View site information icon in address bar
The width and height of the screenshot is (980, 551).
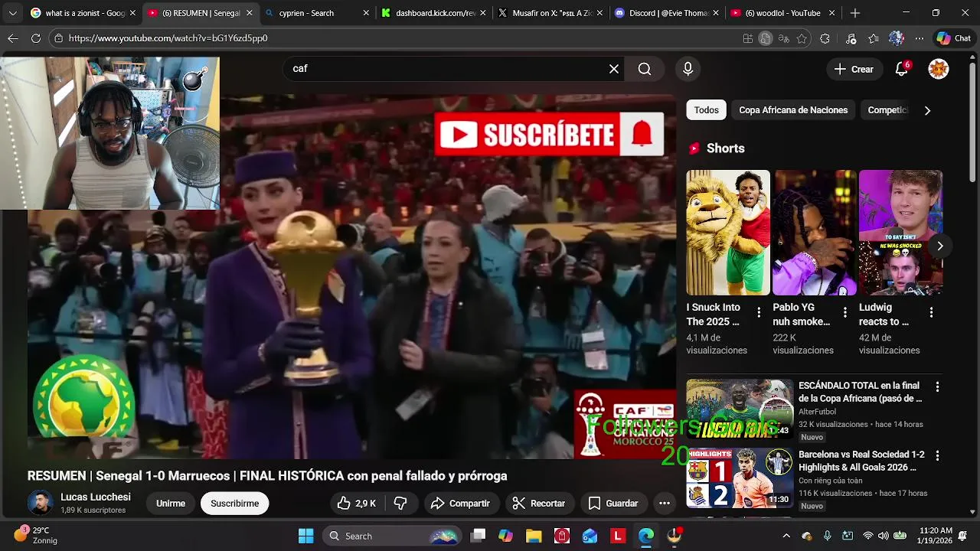pyautogui.click(x=58, y=38)
